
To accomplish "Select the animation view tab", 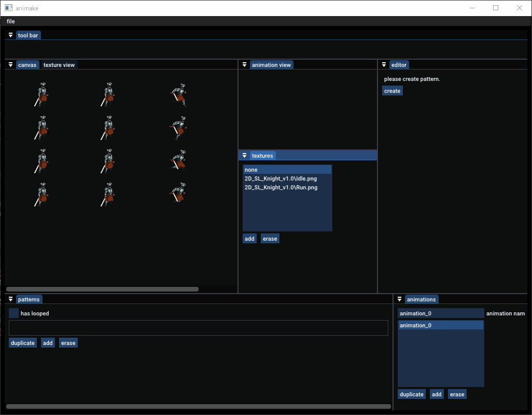I will (271, 65).
